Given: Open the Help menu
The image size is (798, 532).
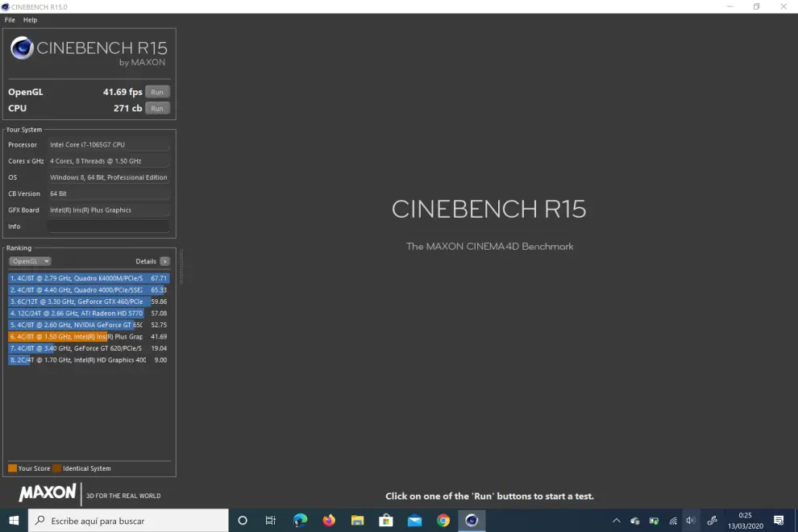Looking at the screenshot, I should pyautogui.click(x=30, y=20).
